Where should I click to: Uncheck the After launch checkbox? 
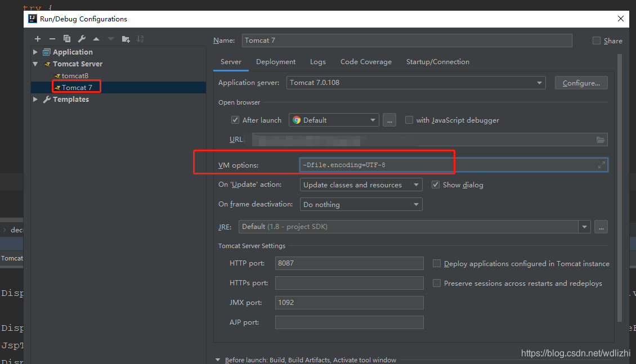pyautogui.click(x=235, y=120)
